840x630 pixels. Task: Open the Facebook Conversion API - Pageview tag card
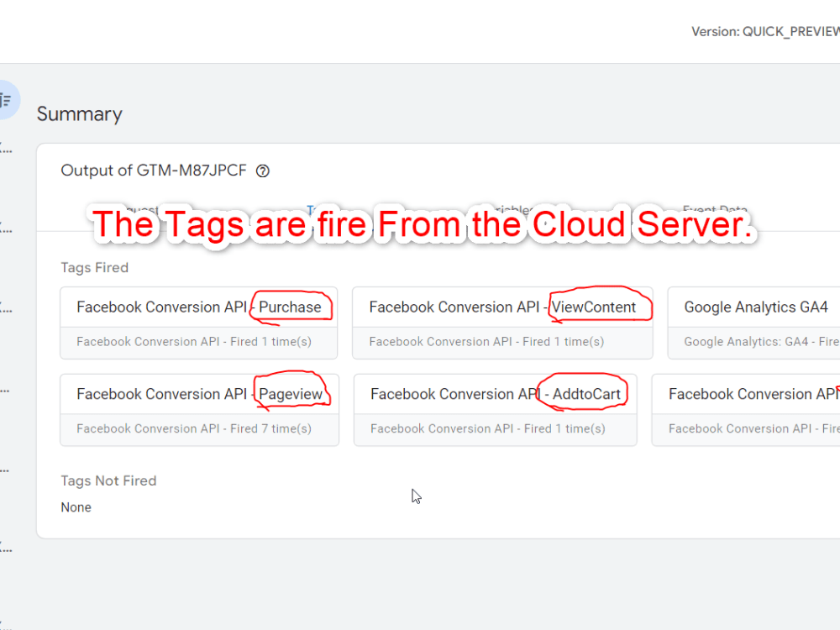[x=199, y=410]
